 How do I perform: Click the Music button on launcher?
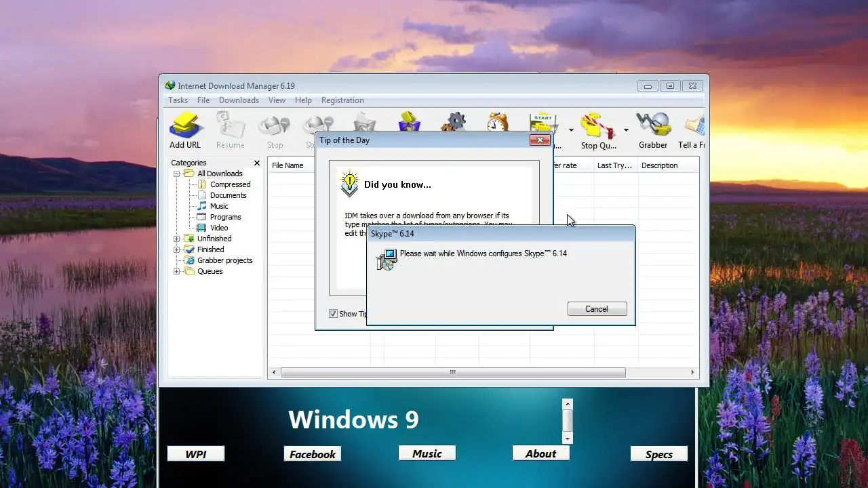[x=427, y=453]
